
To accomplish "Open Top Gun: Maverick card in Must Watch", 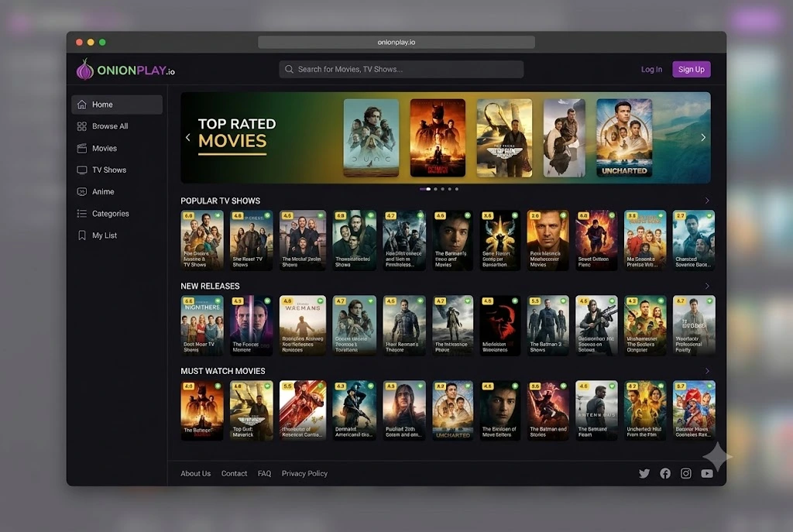I will click(x=252, y=410).
